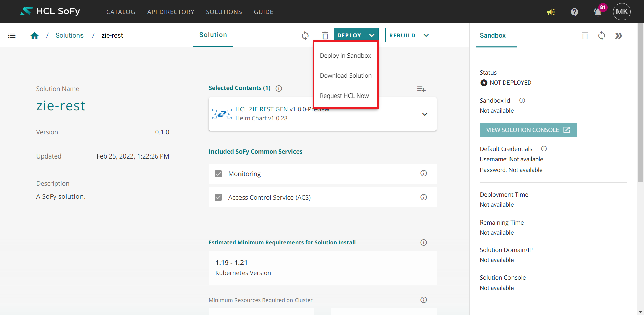Open the CATALOG menu
Viewport: 644px width, 315px height.
tap(121, 12)
